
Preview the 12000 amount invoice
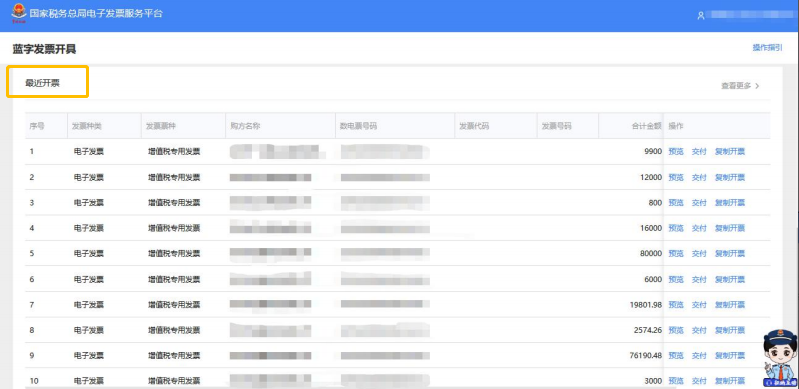(x=676, y=177)
